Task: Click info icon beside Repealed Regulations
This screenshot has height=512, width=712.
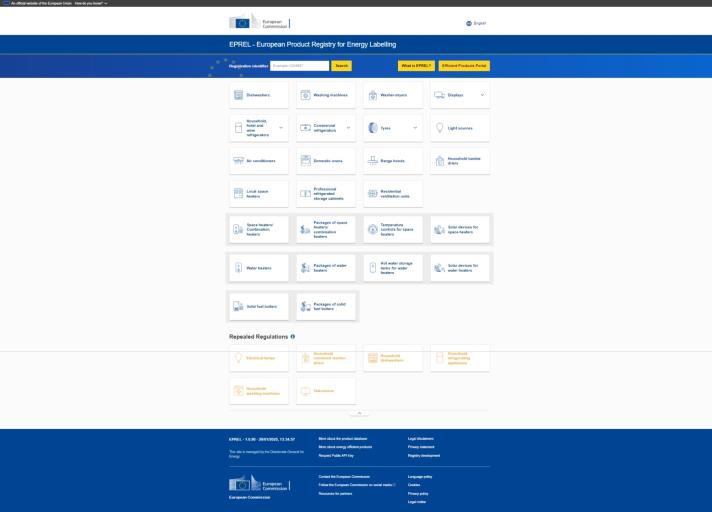Action: pyautogui.click(x=292, y=336)
